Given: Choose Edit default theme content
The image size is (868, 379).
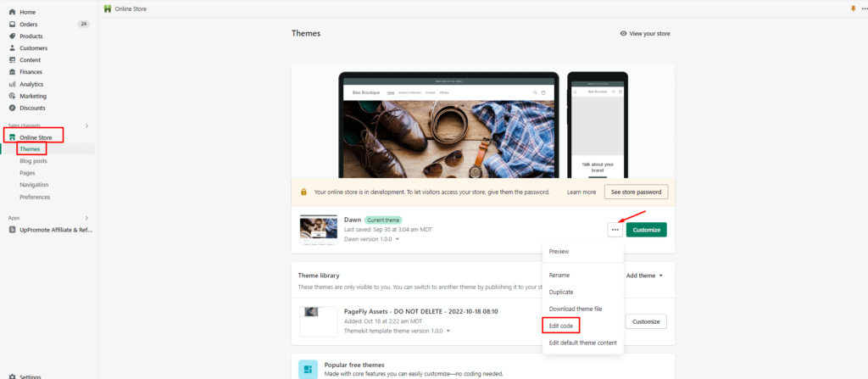Looking at the screenshot, I should (x=582, y=343).
